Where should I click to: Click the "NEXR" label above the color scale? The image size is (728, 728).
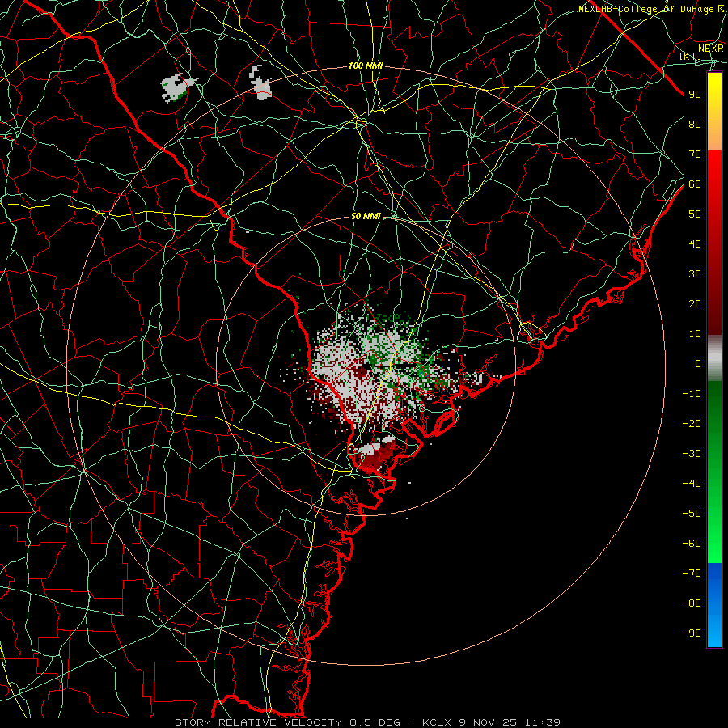(711, 49)
